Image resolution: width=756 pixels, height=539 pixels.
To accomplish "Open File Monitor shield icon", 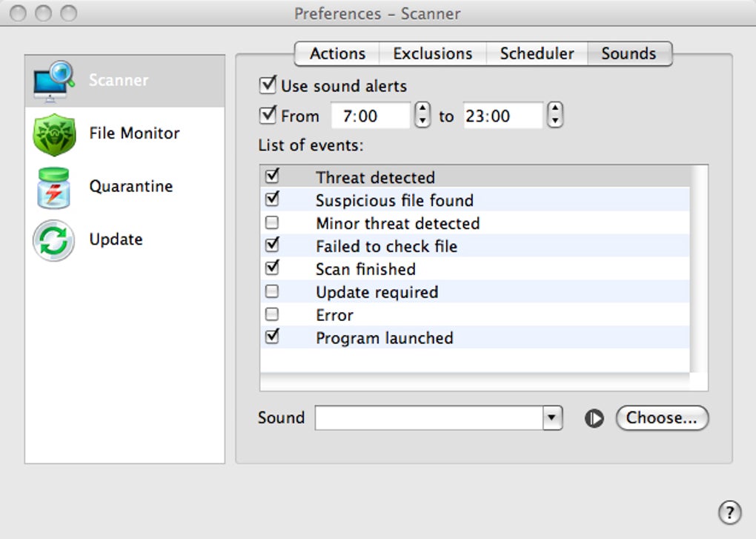I will pyautogui.click(x=54, y=134).
